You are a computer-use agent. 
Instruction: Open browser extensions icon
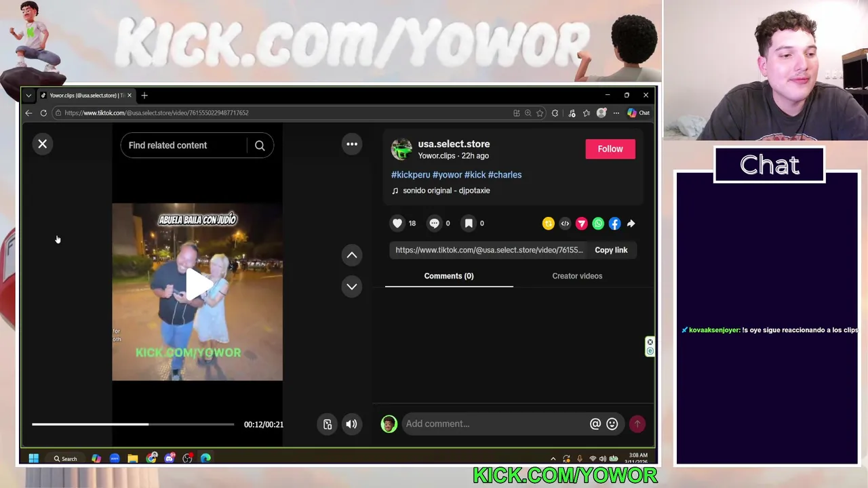point(555,113)
